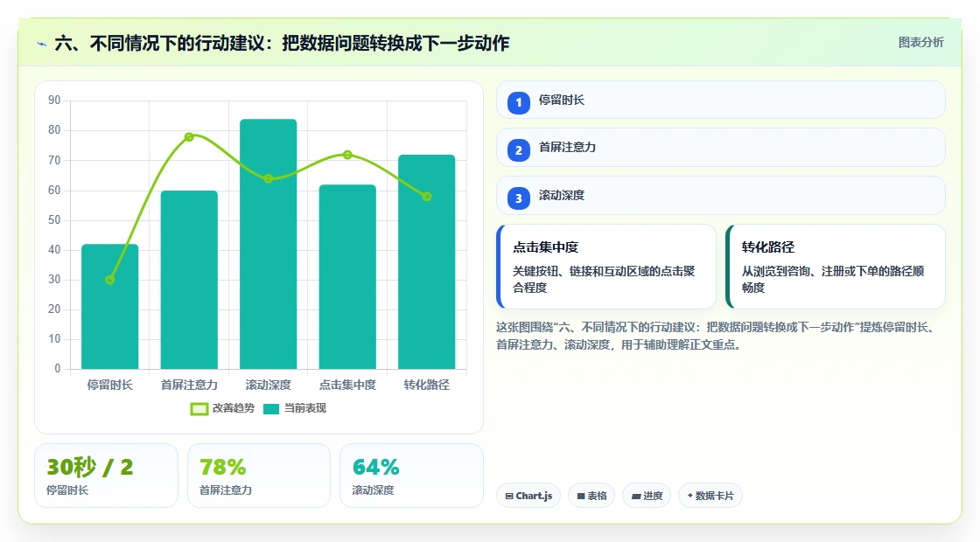This screenshot has width=980, height=542.
Task: Click the trend line point above 点击集中度
Action: [x=347, y=155]
